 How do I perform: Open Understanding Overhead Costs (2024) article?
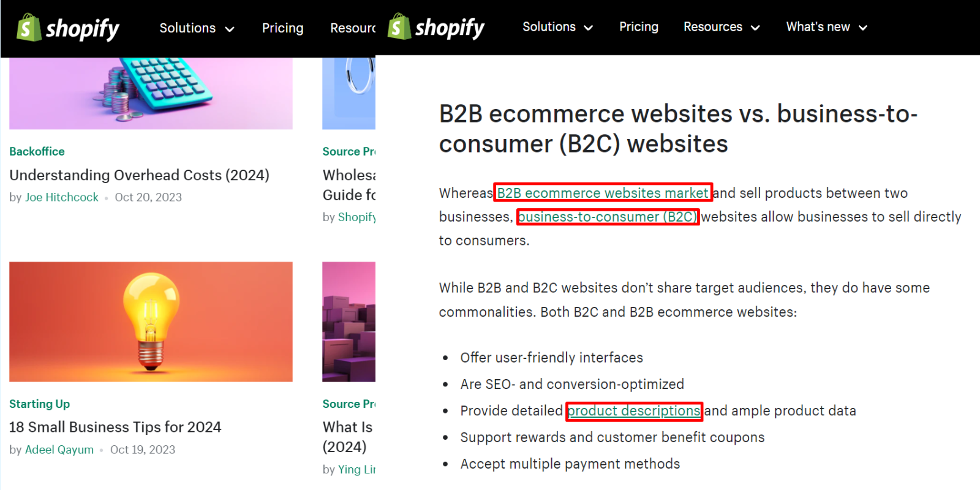point(139,175)
